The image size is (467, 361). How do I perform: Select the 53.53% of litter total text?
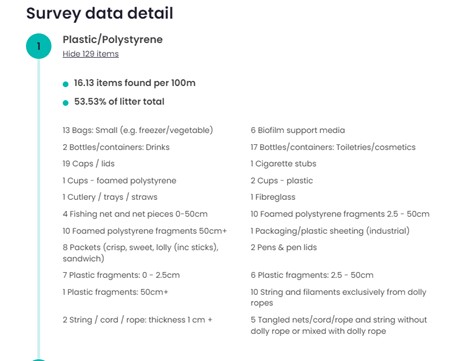(x=119, y=101)
